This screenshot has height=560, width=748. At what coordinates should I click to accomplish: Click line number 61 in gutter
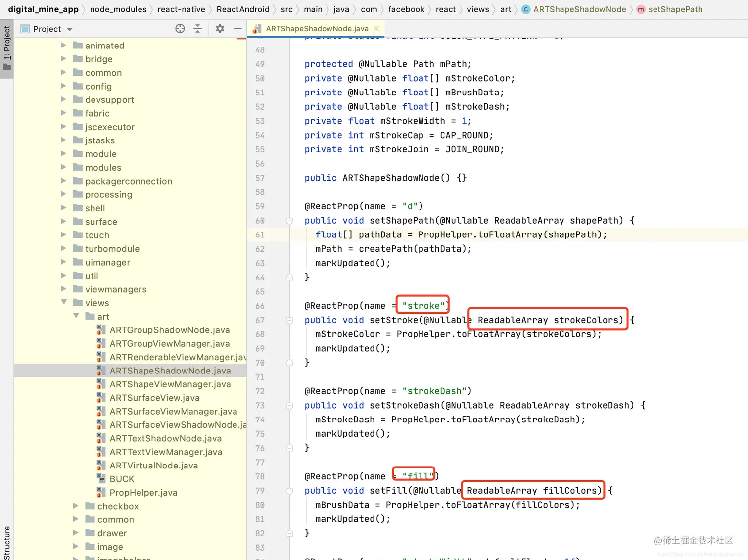(x=260, y=235)
